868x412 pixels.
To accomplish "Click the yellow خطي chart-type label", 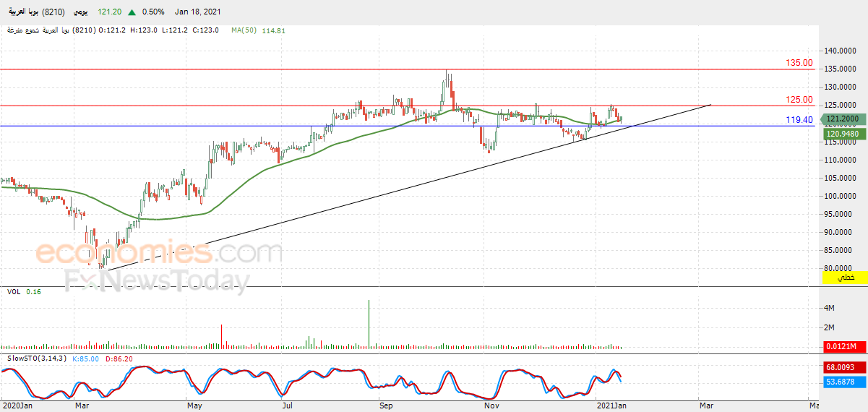I will click(x=845, y=278).
